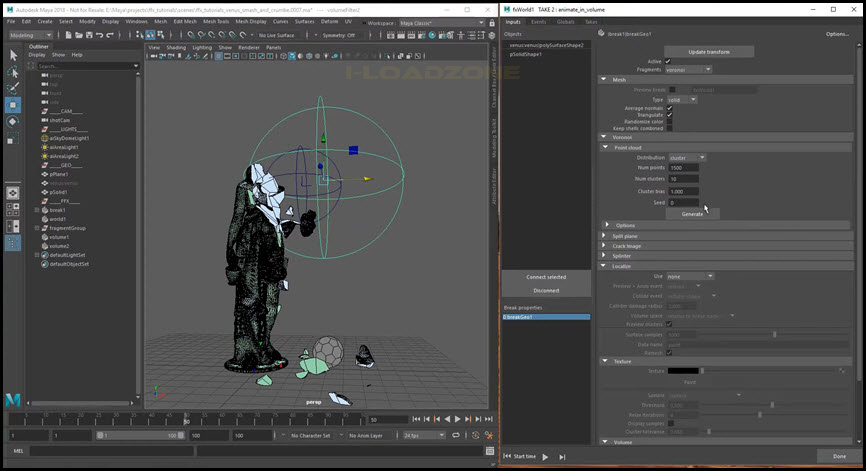
Task: Activate the Move tool in Maya's toolbox
Action: (x=13, y=105)
